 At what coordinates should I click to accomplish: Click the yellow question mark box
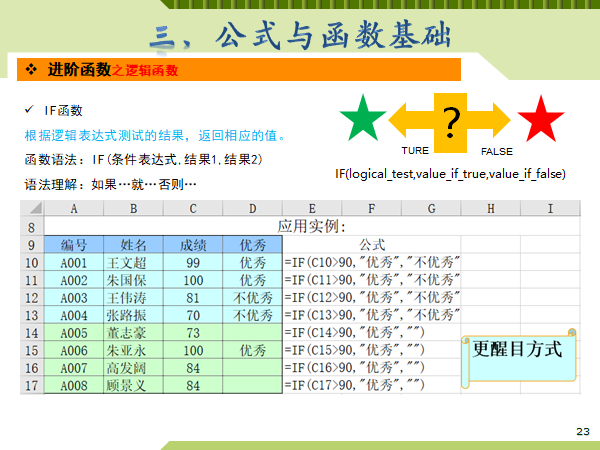click(x=450, y=122)
